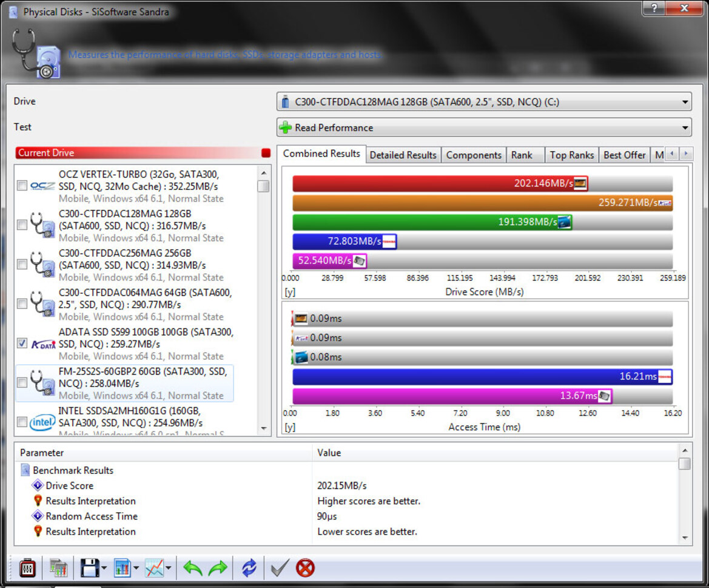Check the C300-CTFDDAC256MAG checkbox
This screenshot has height=588, width=709.
[x=22, y=264]
